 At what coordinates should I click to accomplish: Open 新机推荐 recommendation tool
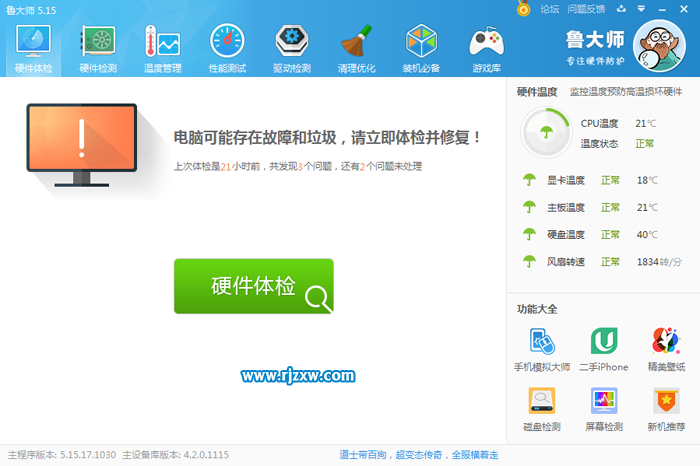666,409
